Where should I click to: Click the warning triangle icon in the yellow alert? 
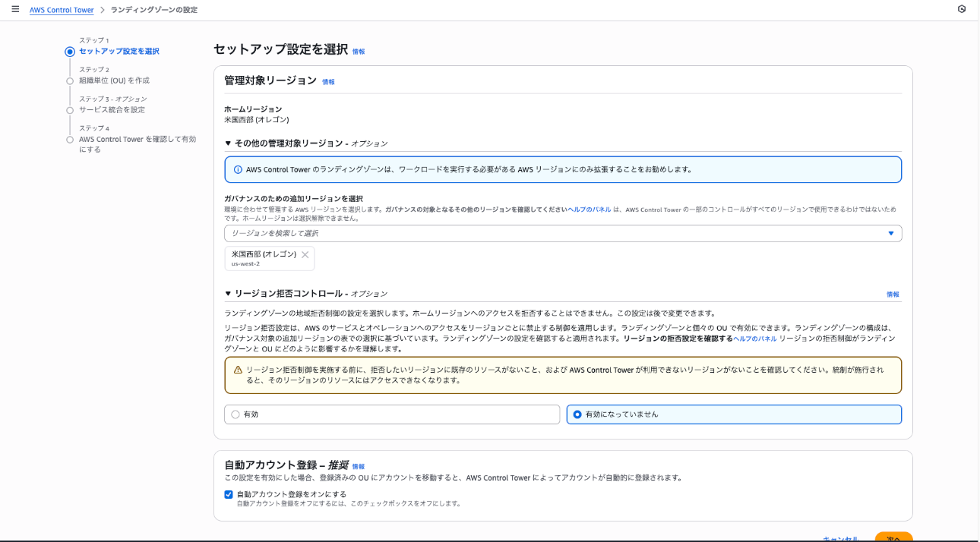pos(238,370)
